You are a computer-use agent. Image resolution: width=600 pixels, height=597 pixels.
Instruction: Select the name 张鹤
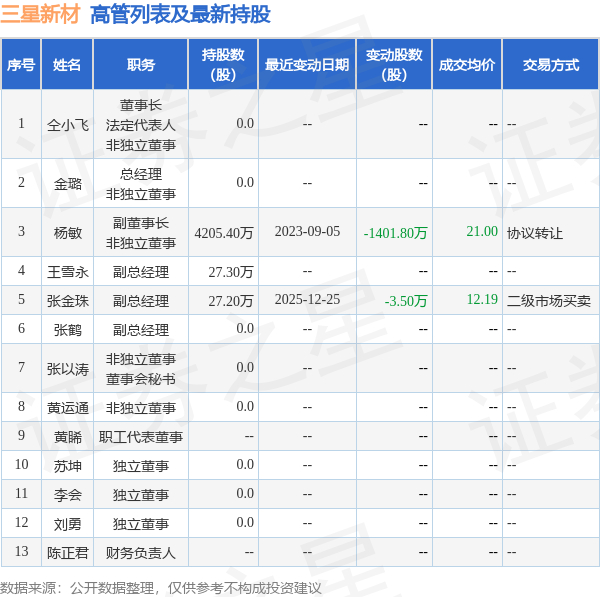point(68,330)
